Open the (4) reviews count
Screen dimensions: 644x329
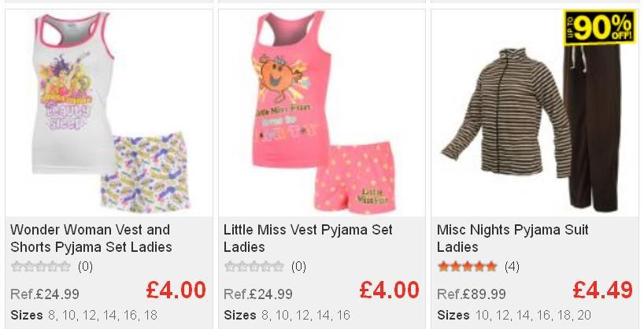tap(512, 267)
